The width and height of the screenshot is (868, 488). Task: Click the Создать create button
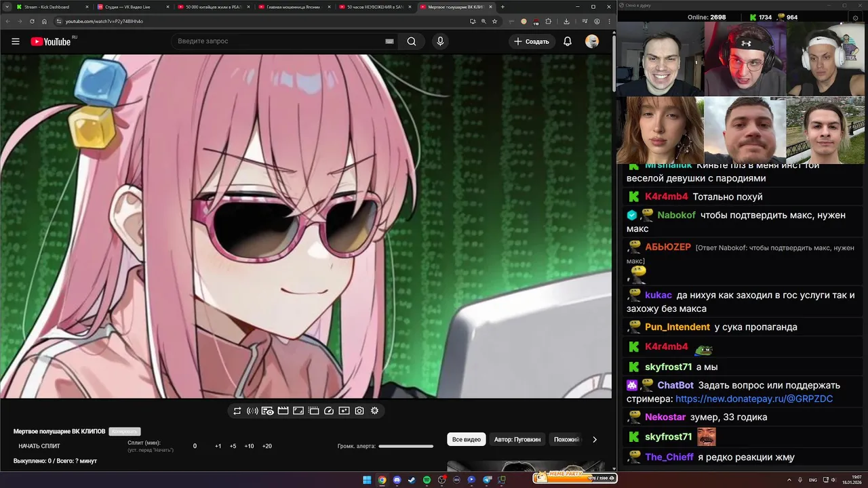[531, 41]
